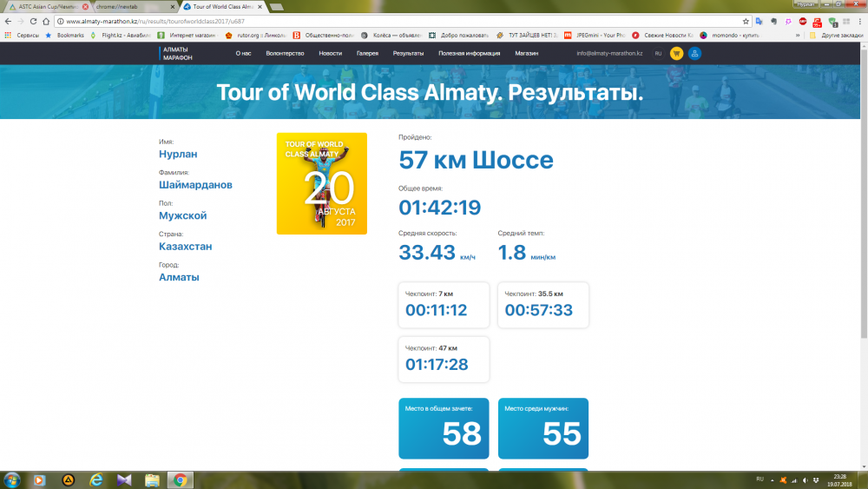Close the ASTC Asian Cup tab
This screenshot has width=868, height=489.
85,6
